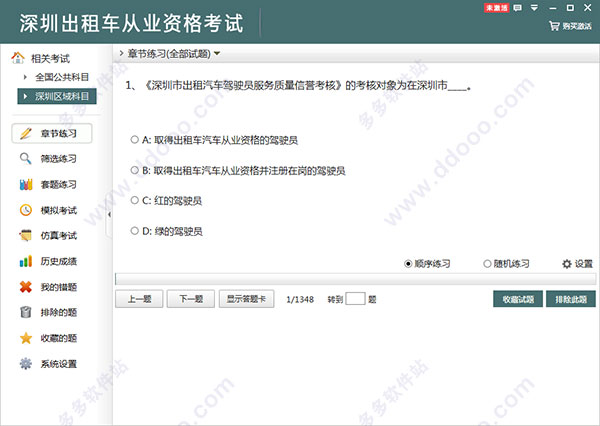This screenshot has height=426, width=600.
Task: Click the breadcrumb chevron before 章节练习
Action: pos(121,53)
